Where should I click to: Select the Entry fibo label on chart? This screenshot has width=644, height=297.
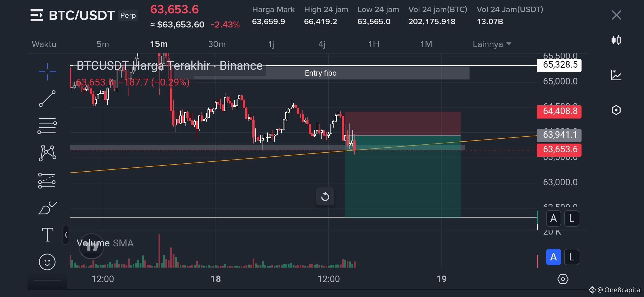pyautogui.click(x=321, y=73)
